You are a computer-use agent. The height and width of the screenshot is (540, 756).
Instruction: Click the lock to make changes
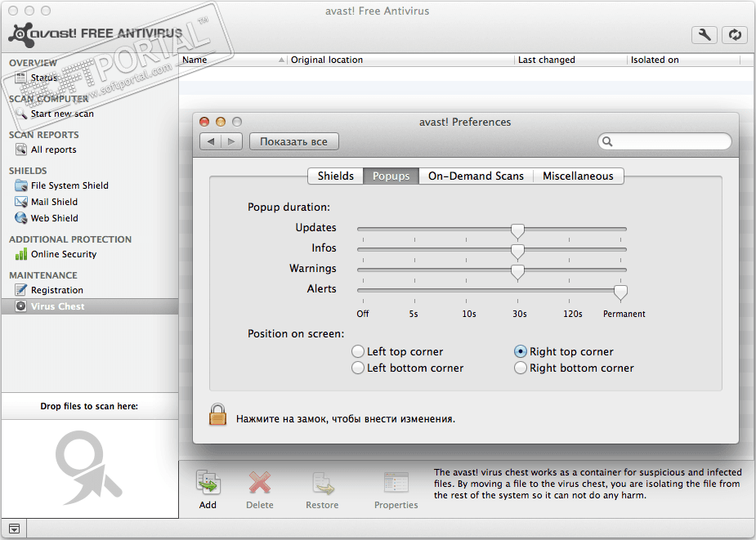[x=217, y=415]
